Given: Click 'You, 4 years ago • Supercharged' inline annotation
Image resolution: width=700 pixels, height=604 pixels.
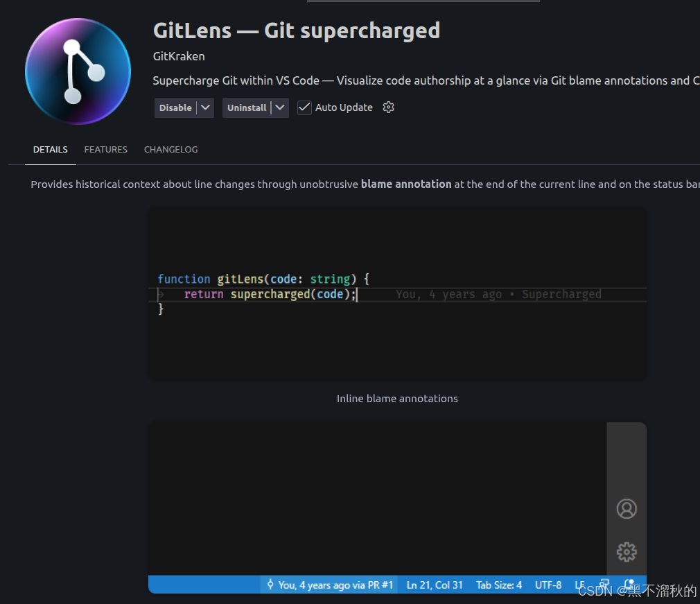Looking at the screenshot, I should click(498, 295).
